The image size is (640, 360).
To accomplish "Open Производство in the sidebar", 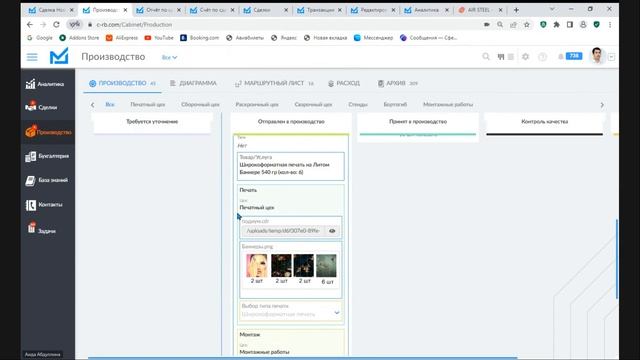I will click(48, 132).
